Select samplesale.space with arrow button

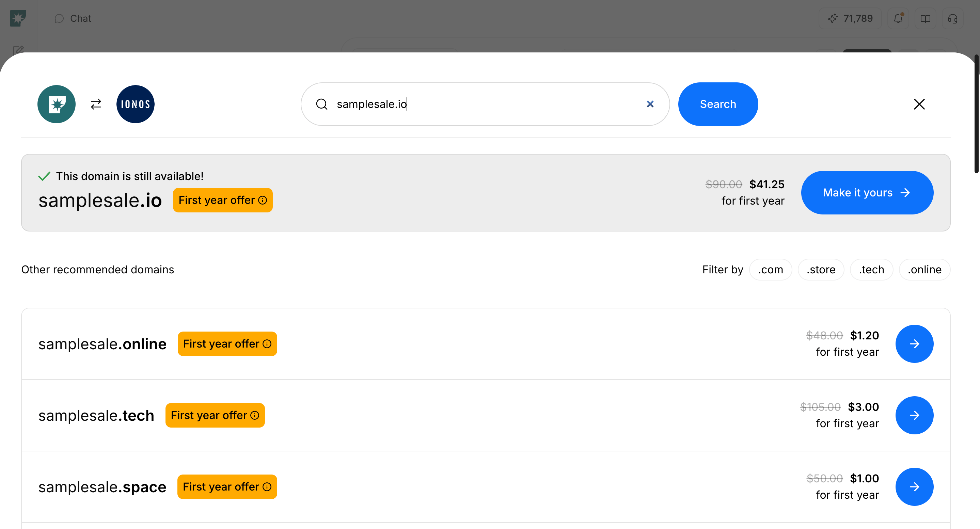[914, 487]
